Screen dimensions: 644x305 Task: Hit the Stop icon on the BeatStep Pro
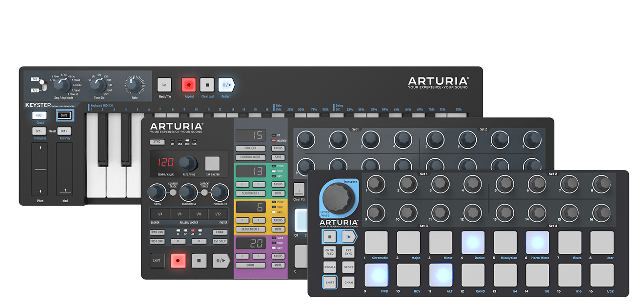pos(201,261)
